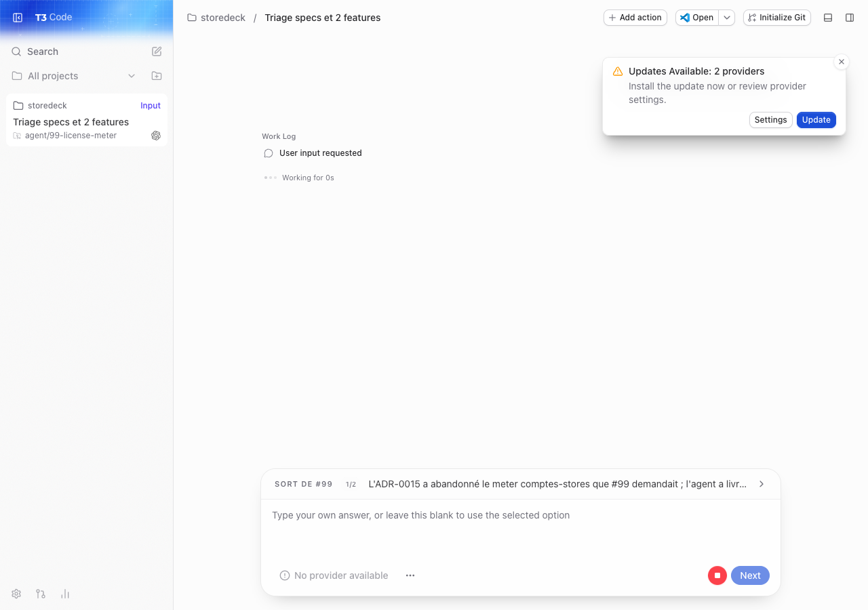Open the git branches icon at the sidebar bottom
Image resolution: width=868 pixels, height=610 pixels.
tap(41, 594)
